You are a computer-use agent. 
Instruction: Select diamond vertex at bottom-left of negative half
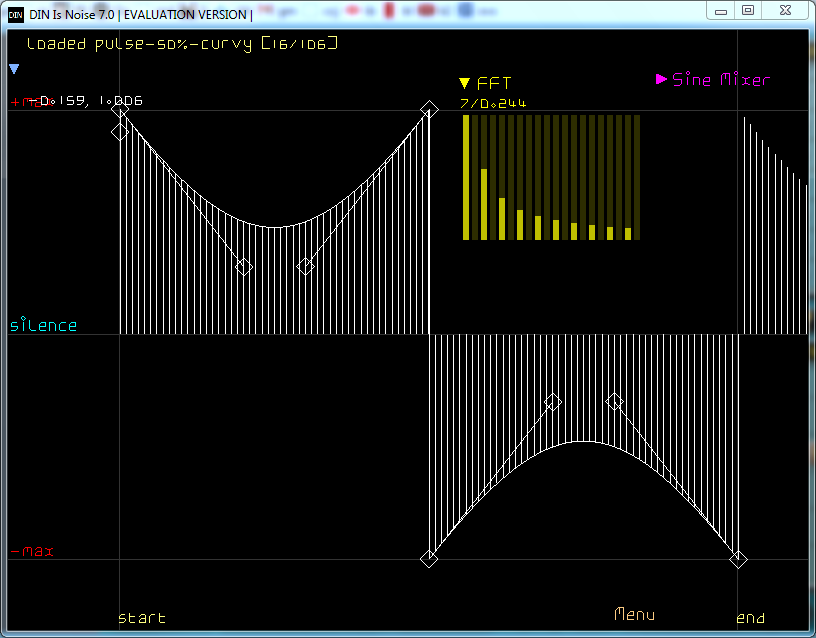[x=429, y=559]
